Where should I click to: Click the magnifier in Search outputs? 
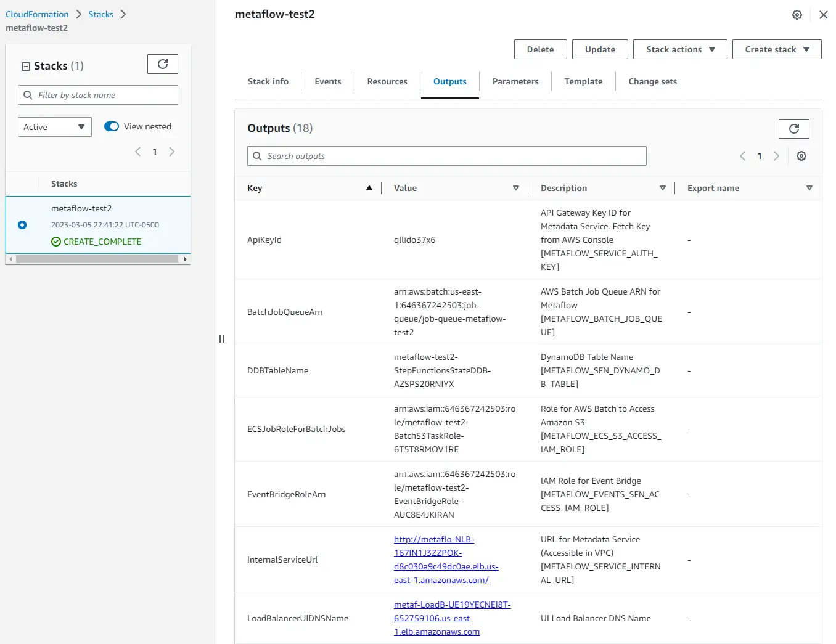point(257,156)
